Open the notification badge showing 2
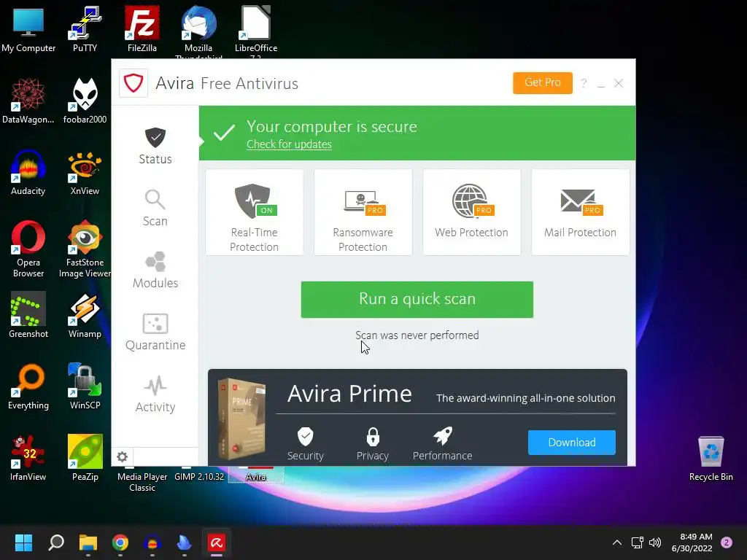 point(727,542)
